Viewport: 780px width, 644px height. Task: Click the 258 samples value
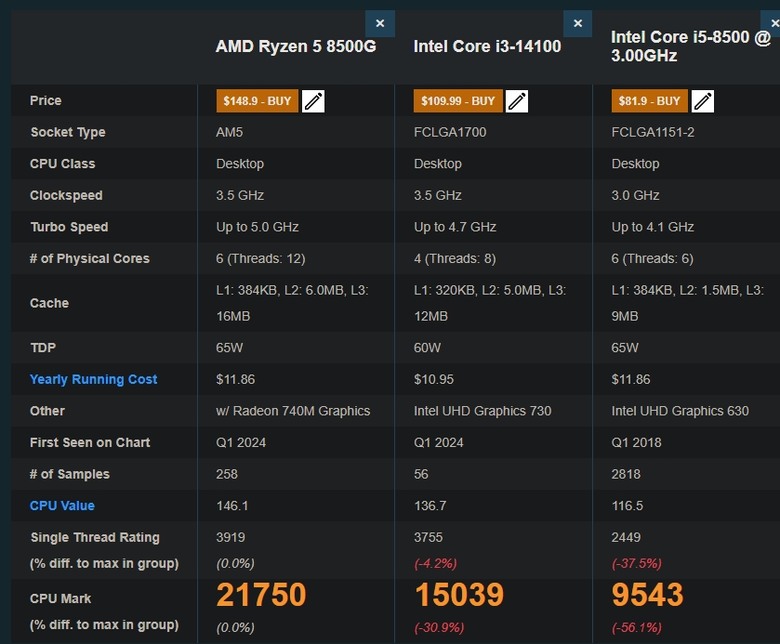click(x=227, y=474)
